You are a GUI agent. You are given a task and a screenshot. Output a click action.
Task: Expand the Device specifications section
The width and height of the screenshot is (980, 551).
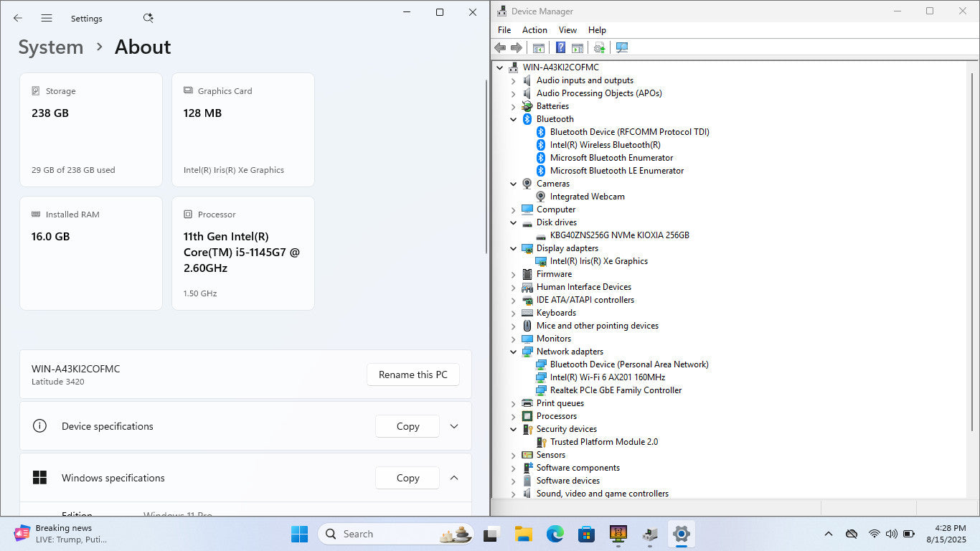pos(453,426)
